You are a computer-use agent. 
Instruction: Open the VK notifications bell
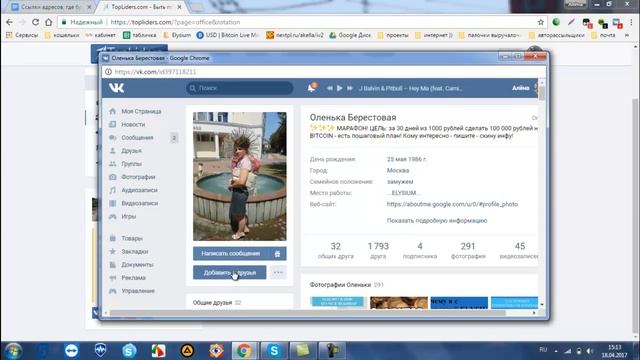coord(311,88)
